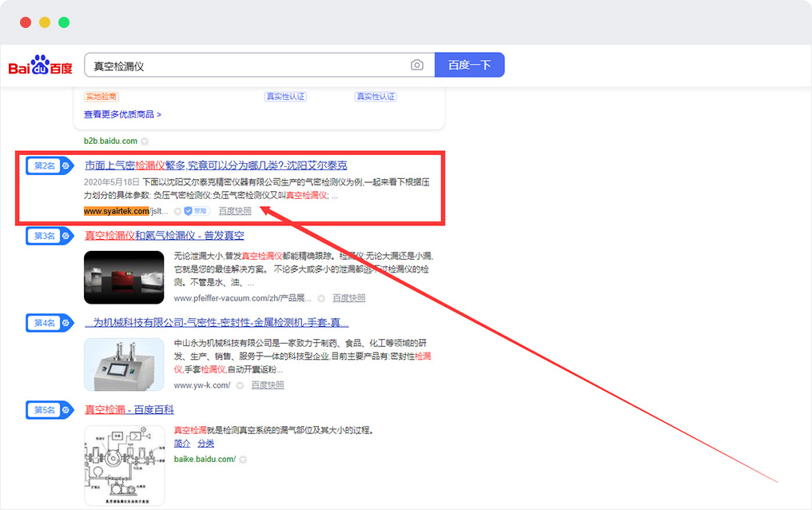Click the 第2名 rank badge
Viewport: 812px width, 510px height.
pyautogui.click(x=50, y=165)
